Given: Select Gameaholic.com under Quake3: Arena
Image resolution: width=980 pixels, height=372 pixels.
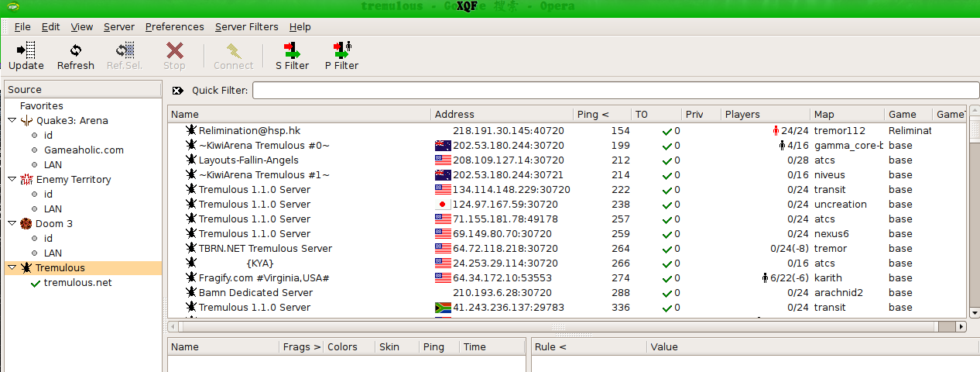Looking at the screenshot, I should [x=84, y=150].
